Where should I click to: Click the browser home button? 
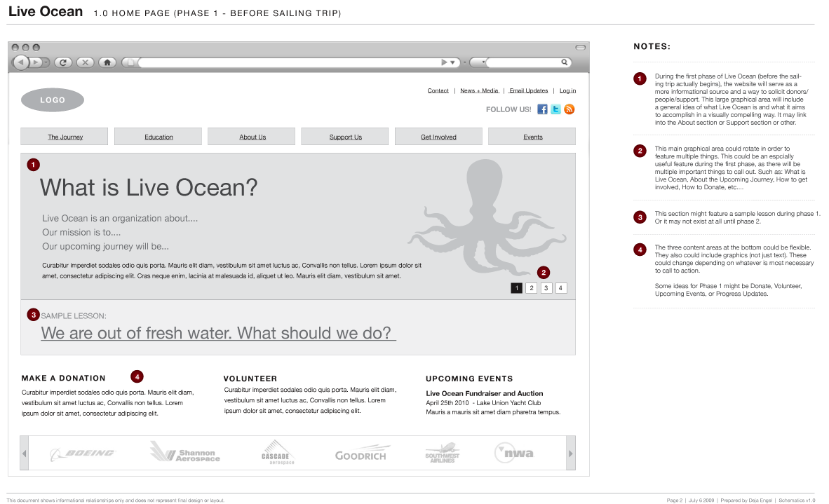(x=107, y=62)
